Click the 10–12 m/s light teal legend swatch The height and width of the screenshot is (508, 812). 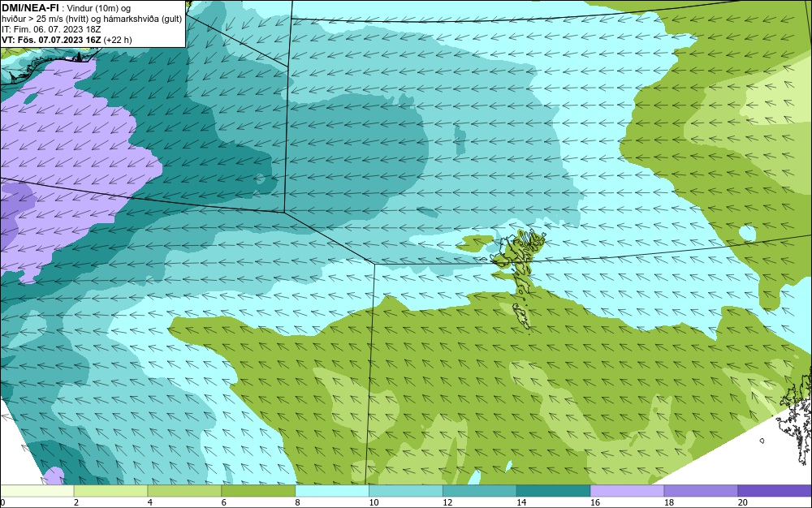(x=406, y=491)
